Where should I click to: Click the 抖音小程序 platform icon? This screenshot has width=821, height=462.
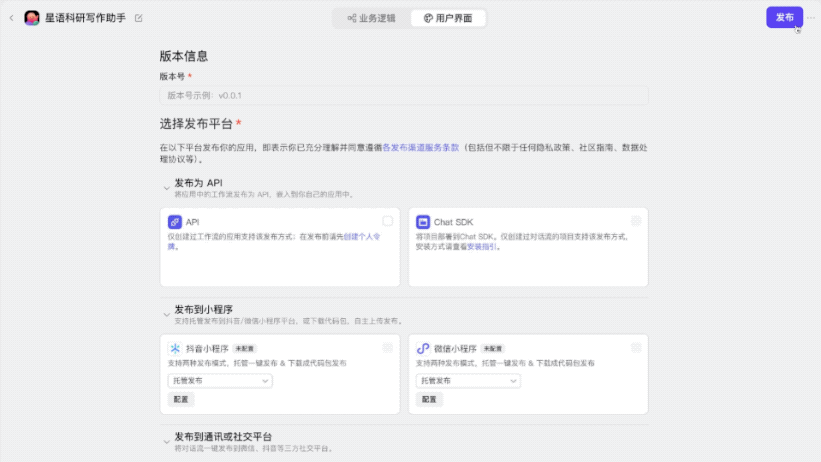coord(175,348)
